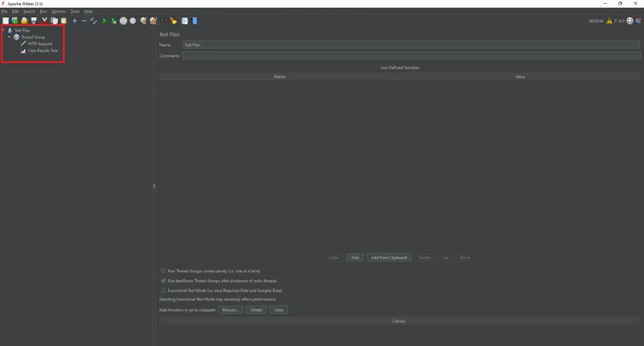Open the File menu
Image resolution: width=644 pixels, height=346 pixels.
[4, 12]
